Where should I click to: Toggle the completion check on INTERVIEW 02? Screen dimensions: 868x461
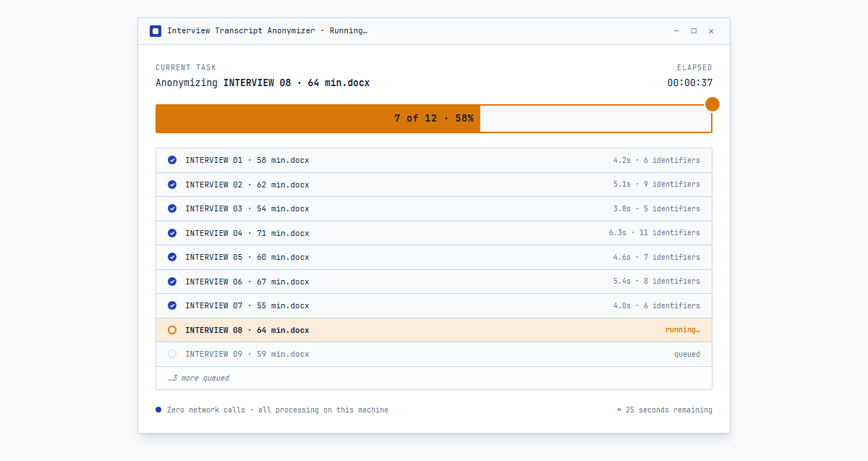172,184
